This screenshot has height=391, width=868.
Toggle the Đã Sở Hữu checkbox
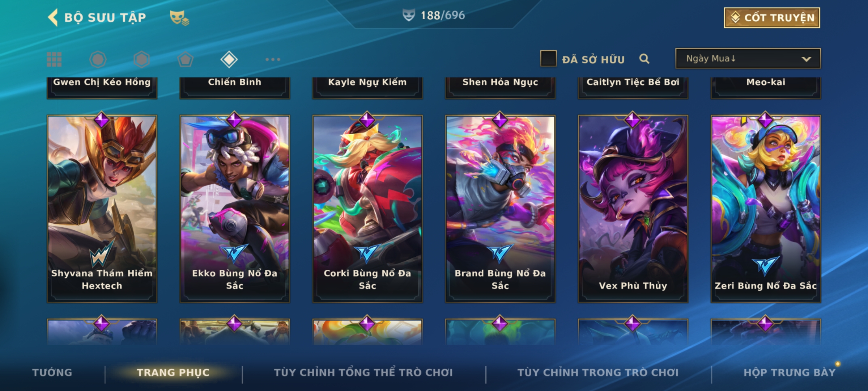point(548,59)
